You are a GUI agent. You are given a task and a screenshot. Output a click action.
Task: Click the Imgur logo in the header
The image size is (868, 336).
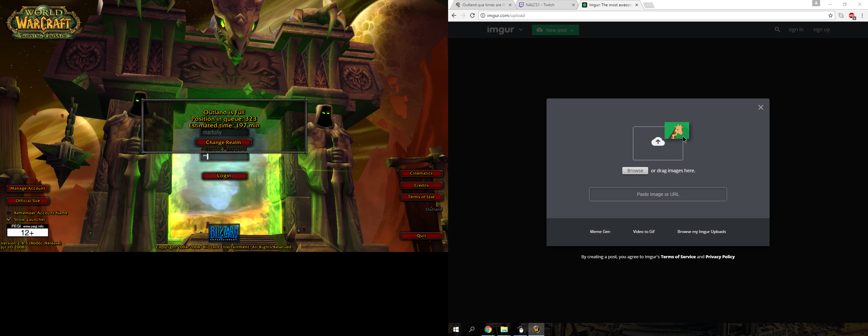[500, 30]
